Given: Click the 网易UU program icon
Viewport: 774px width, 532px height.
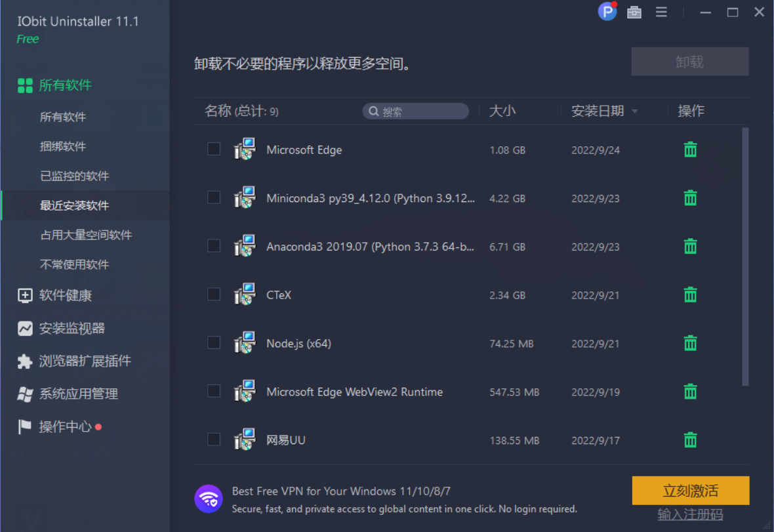Looking at the screenshot, I should coord(245,440).
